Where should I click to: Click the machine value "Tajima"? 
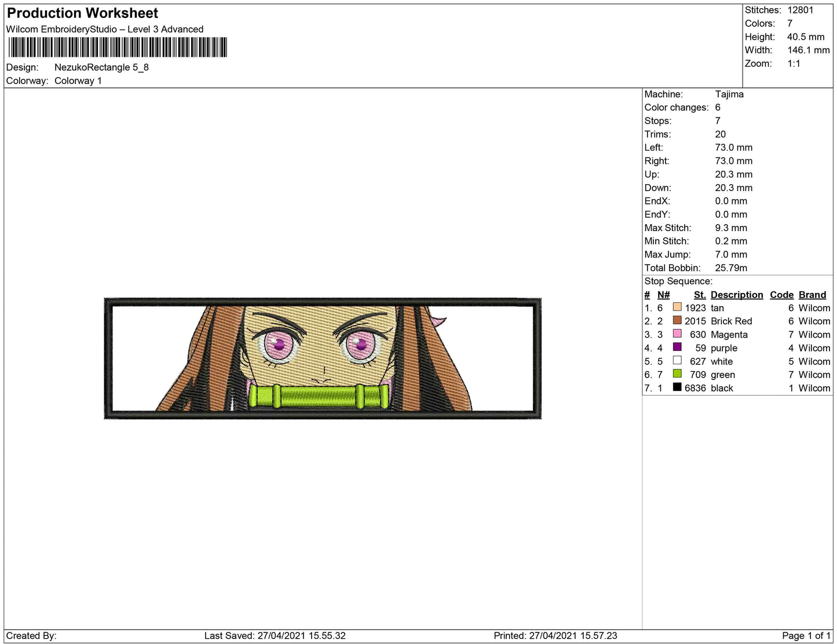pos(729,94)
